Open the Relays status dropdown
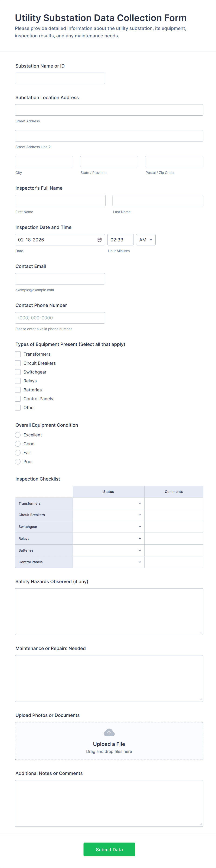216x868 pixels. click(108, 538)
